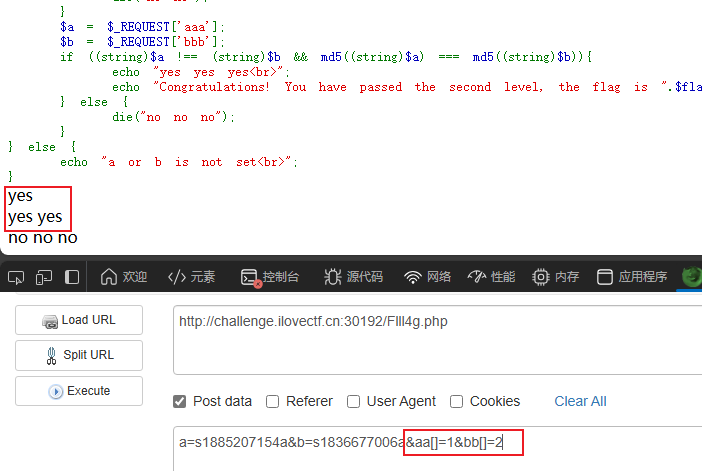Click the die("no no no") code line

(x=173, y=117)
